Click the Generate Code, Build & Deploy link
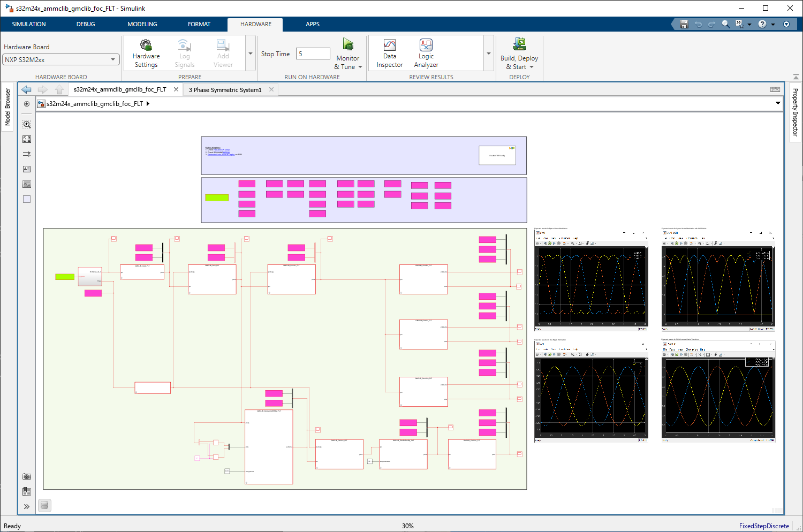 [221, 155]
